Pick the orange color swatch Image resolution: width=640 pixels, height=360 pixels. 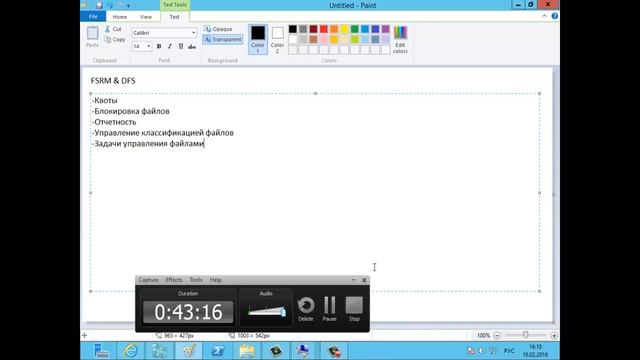[x=334, y=29]
